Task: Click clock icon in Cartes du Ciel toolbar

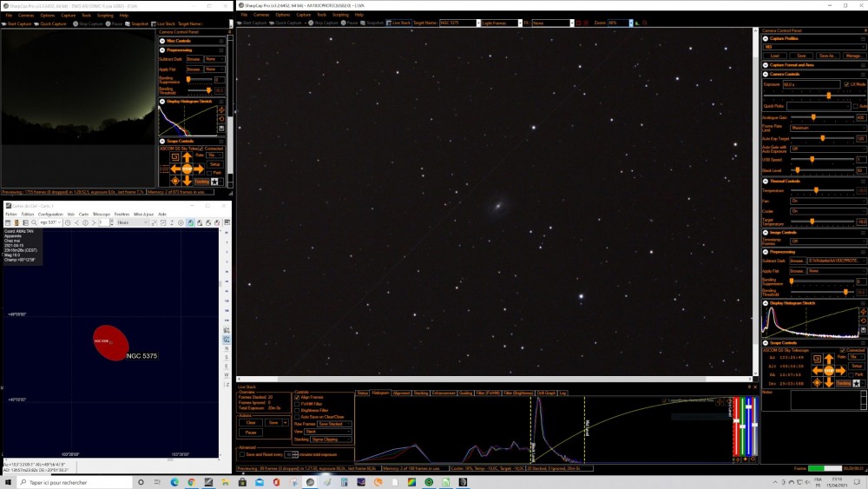Action: click(x=68, y=222)
